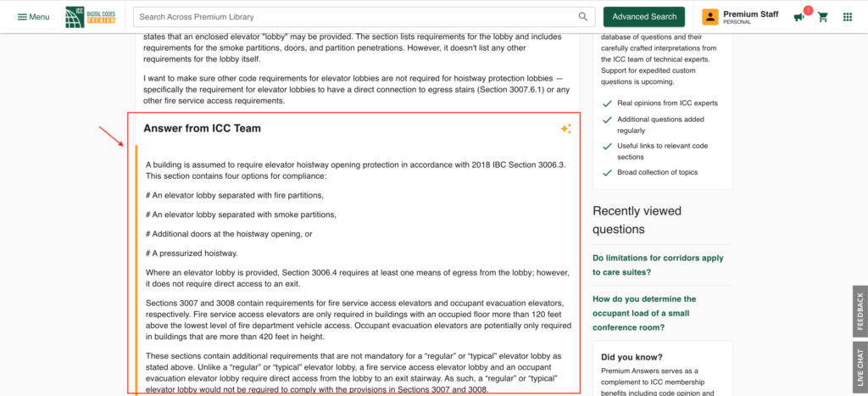Image resolution: width=868 pixels, height=396 pixels.
Task: Open the apps grid icon
Action: click(848, 17)
